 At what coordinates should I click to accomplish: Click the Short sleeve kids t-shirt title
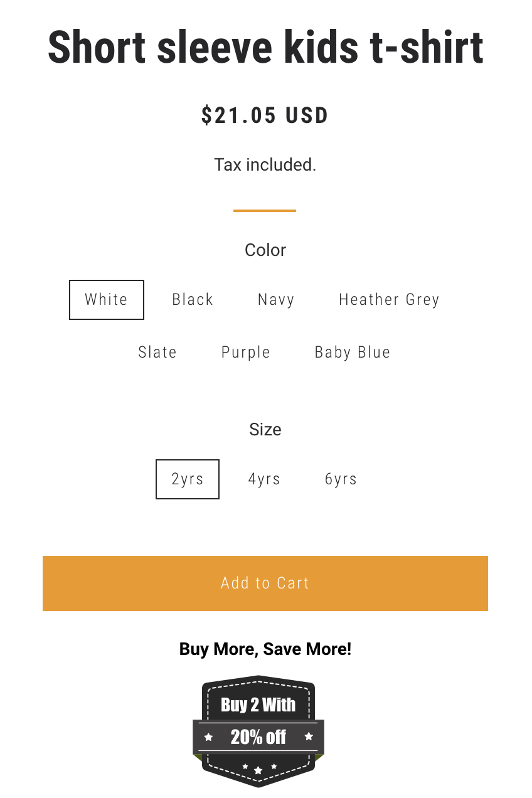click(x=265, y=47)
